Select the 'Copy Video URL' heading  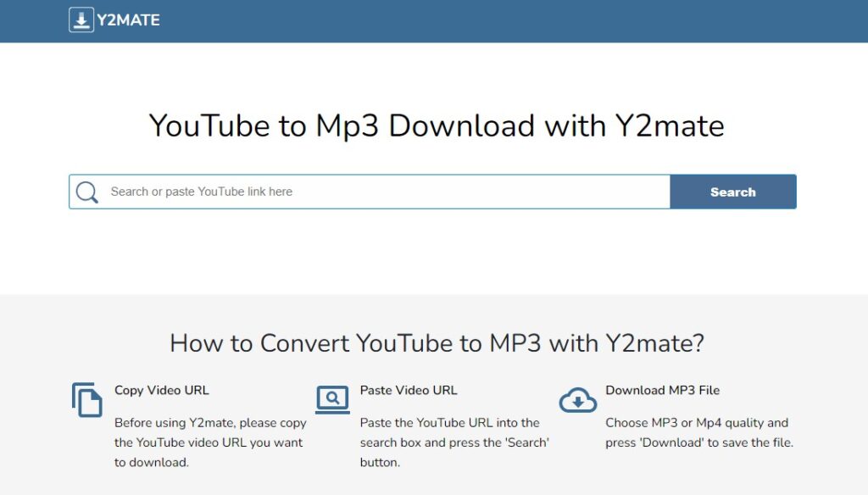click(x=162, y=390)
